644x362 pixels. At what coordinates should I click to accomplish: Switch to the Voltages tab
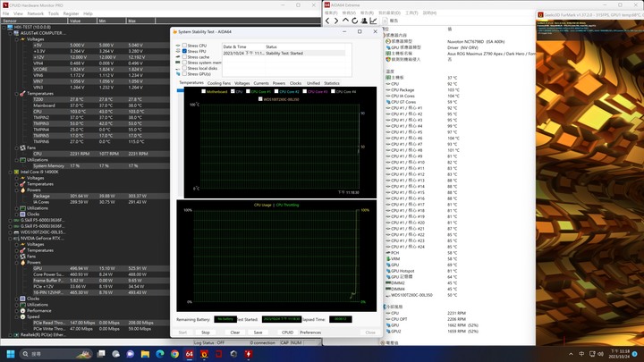(x=241, y=83)
